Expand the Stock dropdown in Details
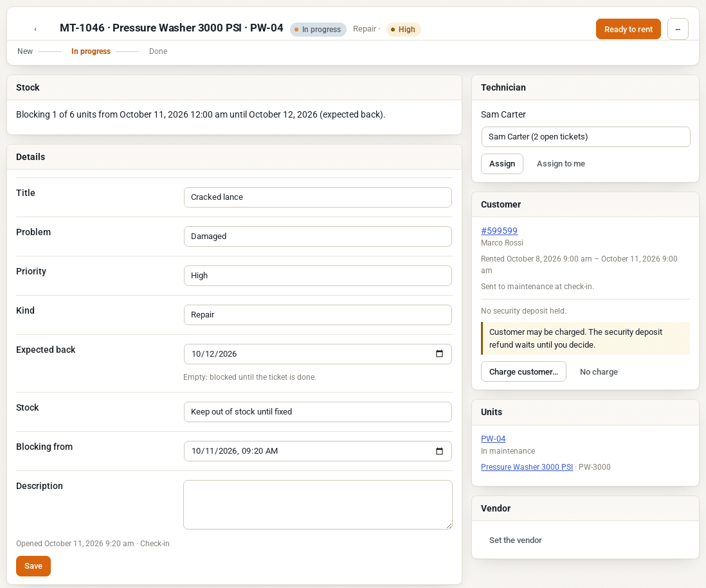The image size is (706, 588). pyautogui.click(x=318, y=412)
